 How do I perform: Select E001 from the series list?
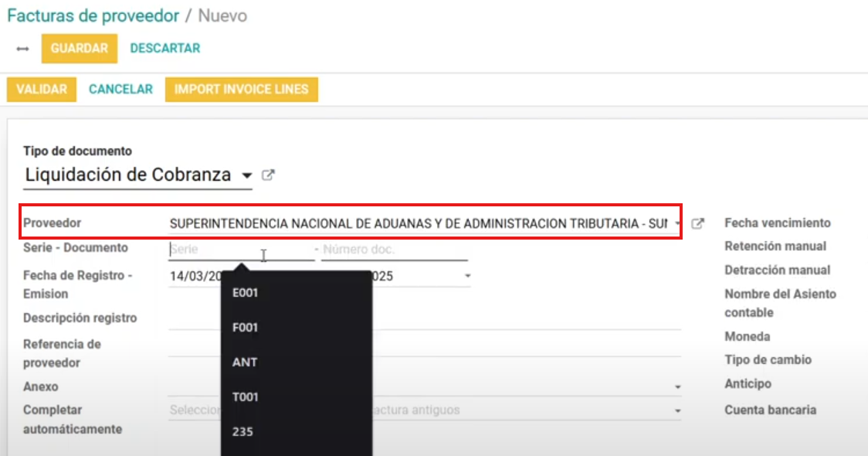pyautogui.click(x=246, y=293)
